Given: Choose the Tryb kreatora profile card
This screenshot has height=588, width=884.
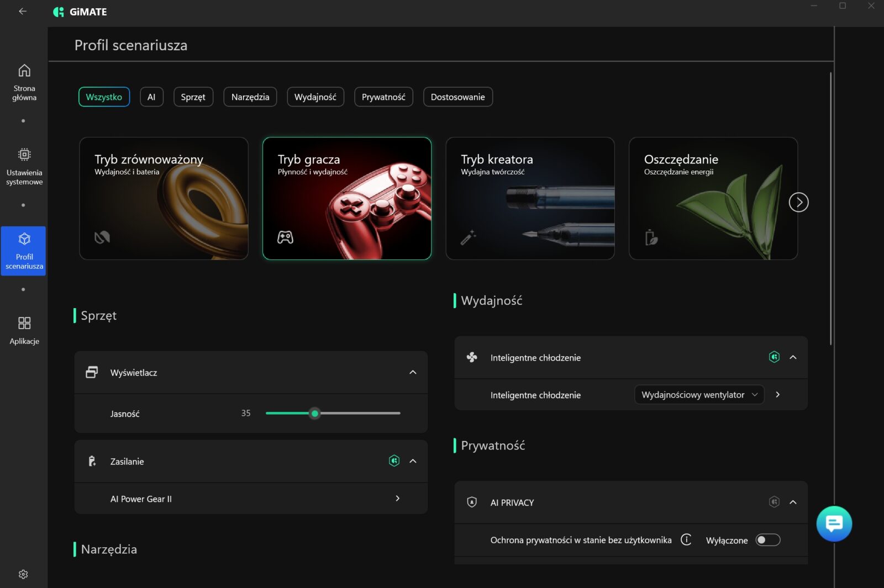Looking at the screenshot, I should click(530, 198).
